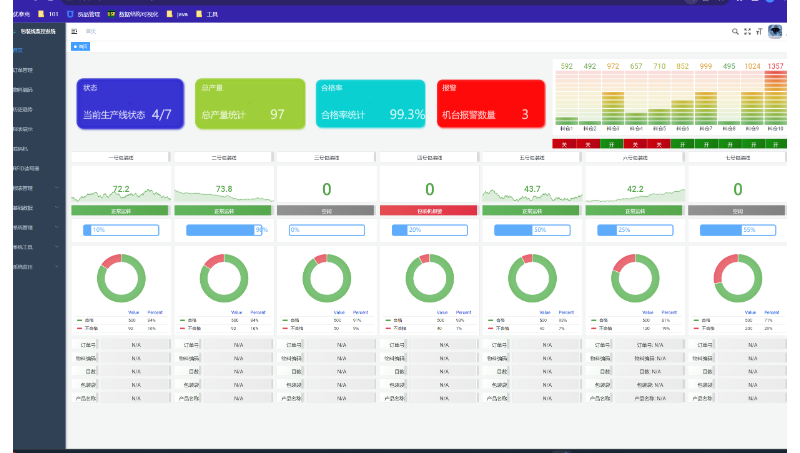Click the donut chart above the 10% line's table

tap(121, 279)
